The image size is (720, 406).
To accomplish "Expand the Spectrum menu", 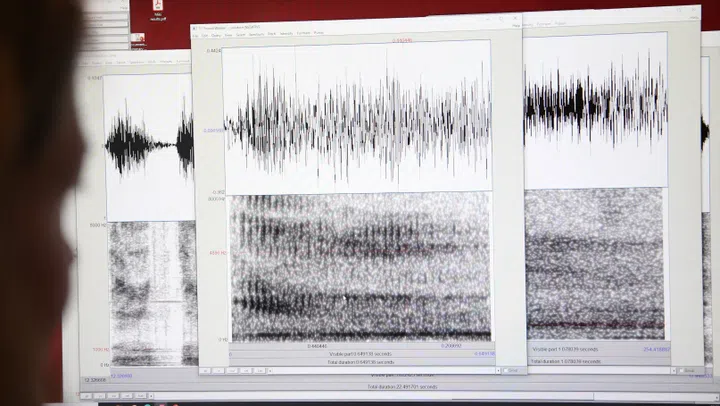I will coord(251,33).
